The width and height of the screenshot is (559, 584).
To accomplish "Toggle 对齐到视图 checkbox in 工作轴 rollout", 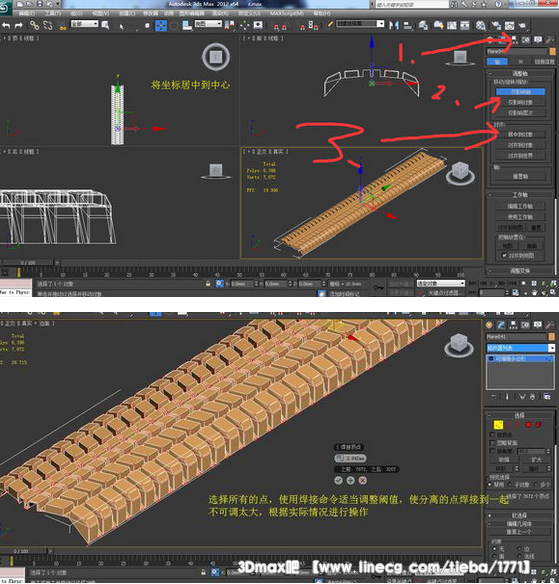I will click(x=504, y=256).
